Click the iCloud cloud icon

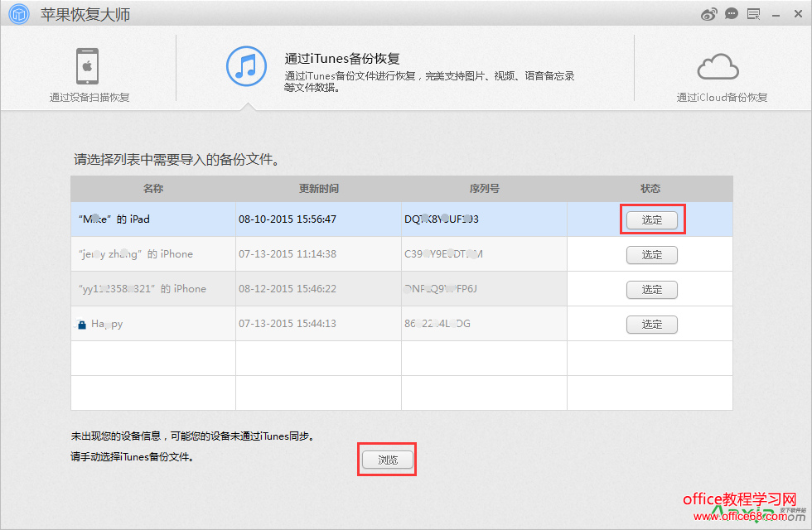click(718, 66)
